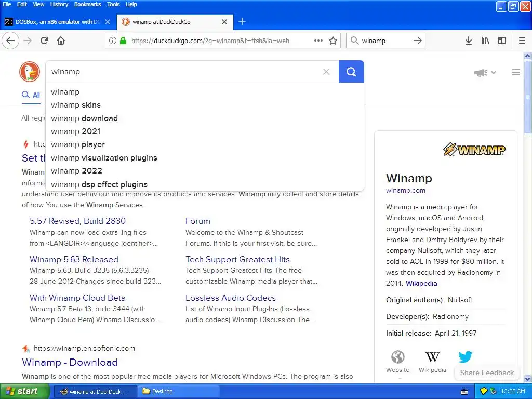Image resolution: width=532 pixels, height=399 pixels.
Task: Click the page scrollbar down arrow
Action: (x=528, y=379)
